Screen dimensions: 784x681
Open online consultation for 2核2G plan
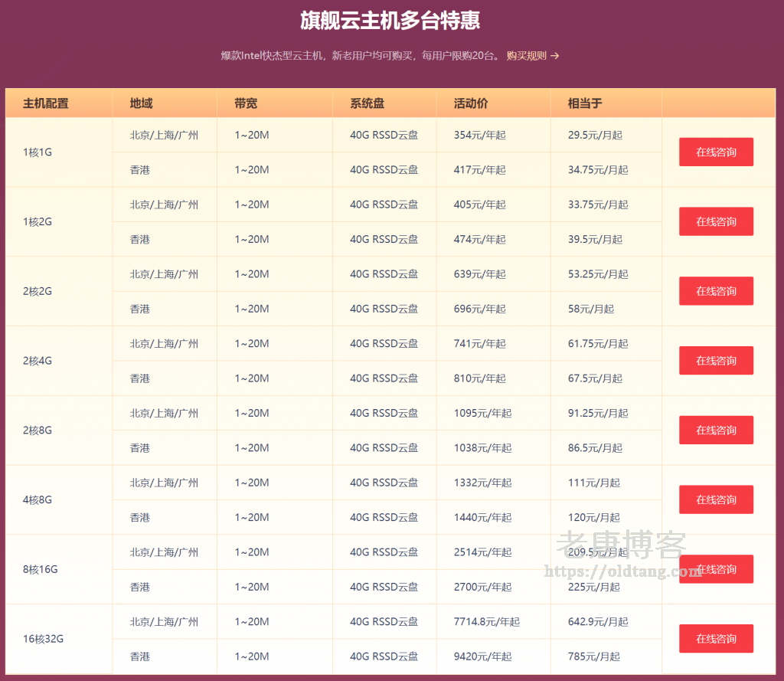tap(716, 291)
